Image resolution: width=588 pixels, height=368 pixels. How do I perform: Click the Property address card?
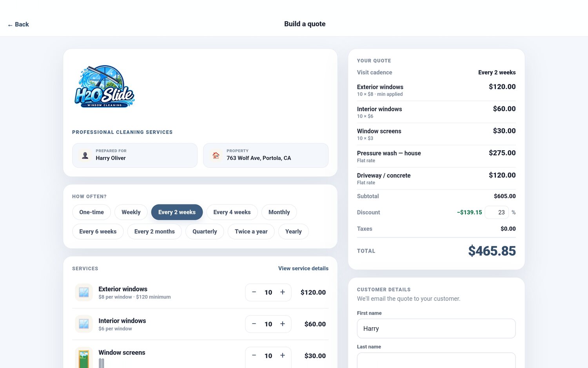pyautogui.click(x=266, y=155)
